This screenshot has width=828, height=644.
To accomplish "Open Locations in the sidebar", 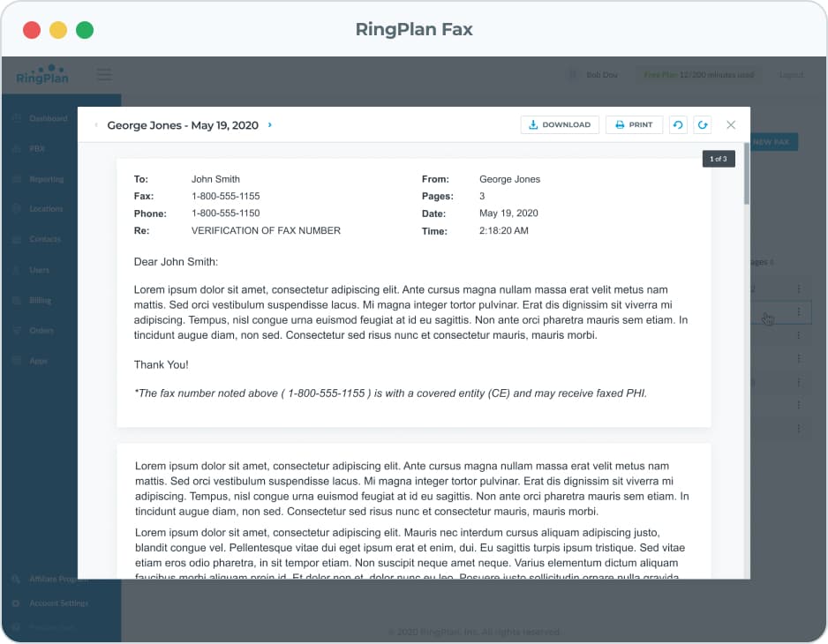I will pos(46,208).
